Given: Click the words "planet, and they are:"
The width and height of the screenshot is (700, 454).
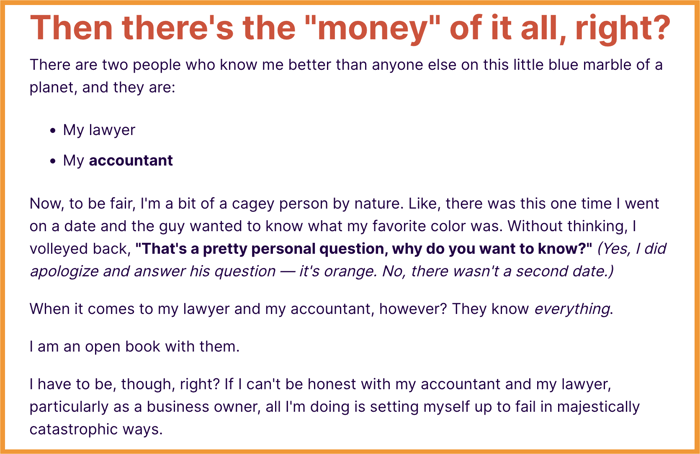Looking at the screenshot, I should [x=102, y=87].
